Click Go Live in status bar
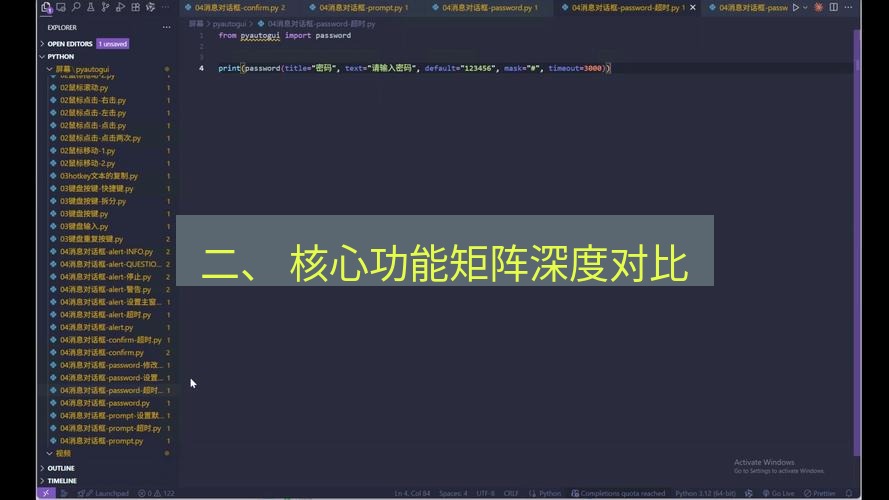The height and width of the screenshot is (500, 889). [x=778, y=493]
